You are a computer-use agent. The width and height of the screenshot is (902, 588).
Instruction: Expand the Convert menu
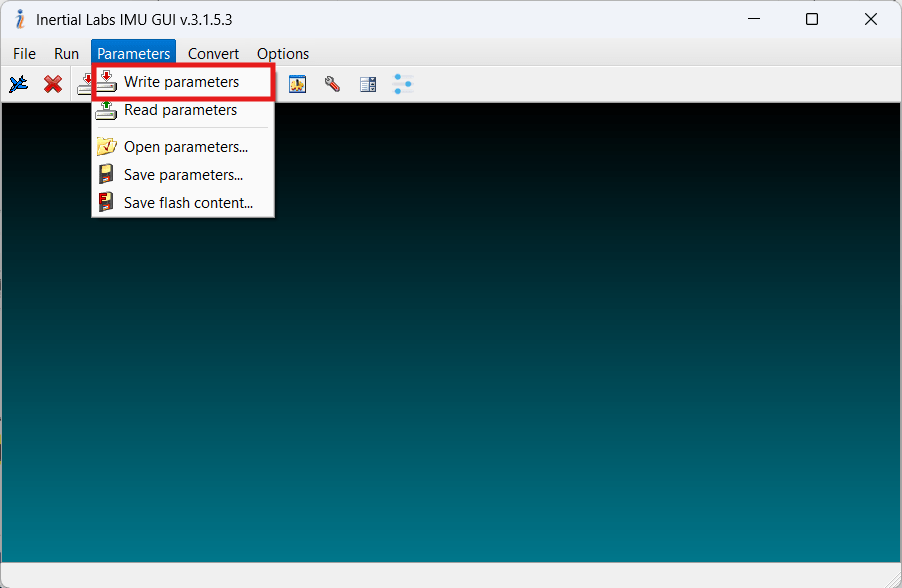tap(213, 54)
